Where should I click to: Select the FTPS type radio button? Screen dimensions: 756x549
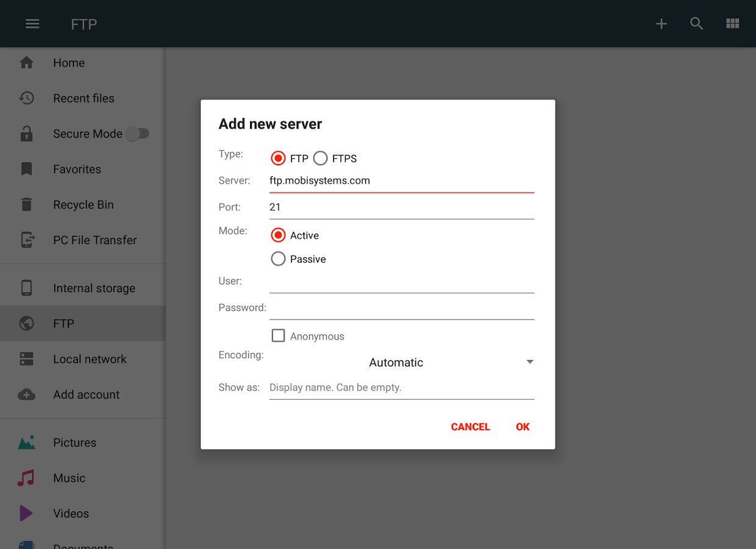(x=321, y=159)
